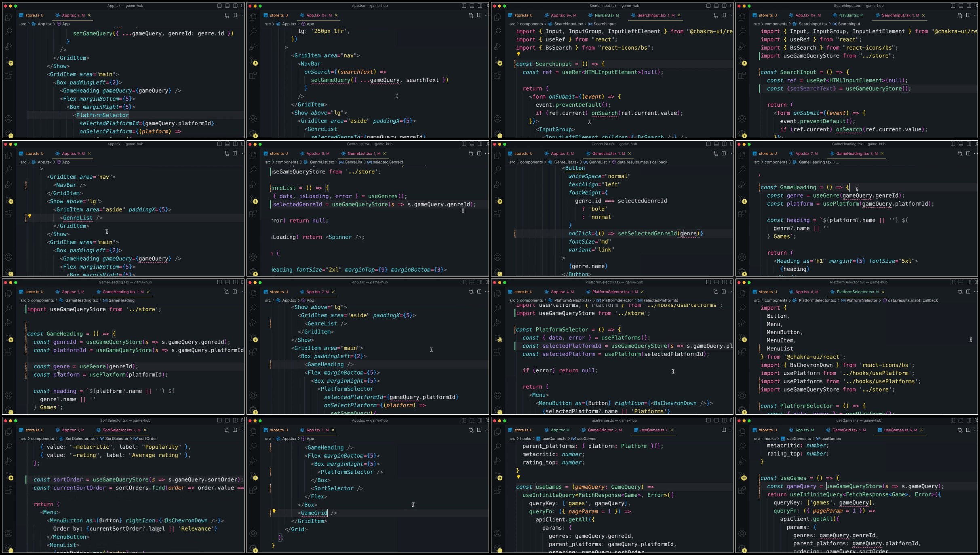Open lightbulb code actions beside GameGrid line
This screenshot has height=555, width=980.
274,511
